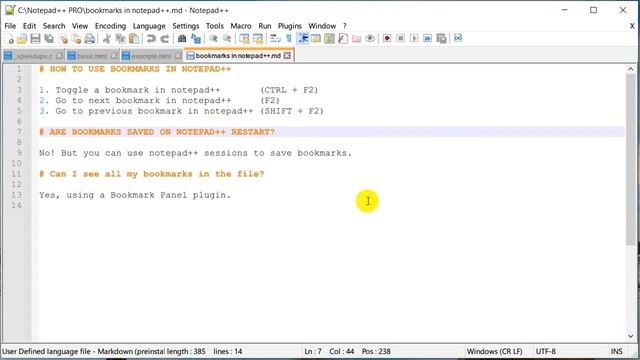
Task: Toggle the Function List panel icon
Action: point(343,39)
